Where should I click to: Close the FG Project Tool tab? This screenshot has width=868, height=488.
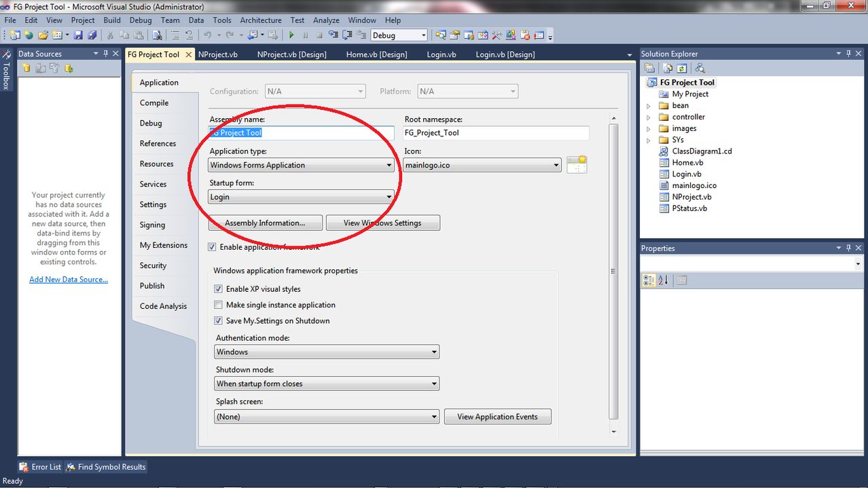click(x=189, y=54)
